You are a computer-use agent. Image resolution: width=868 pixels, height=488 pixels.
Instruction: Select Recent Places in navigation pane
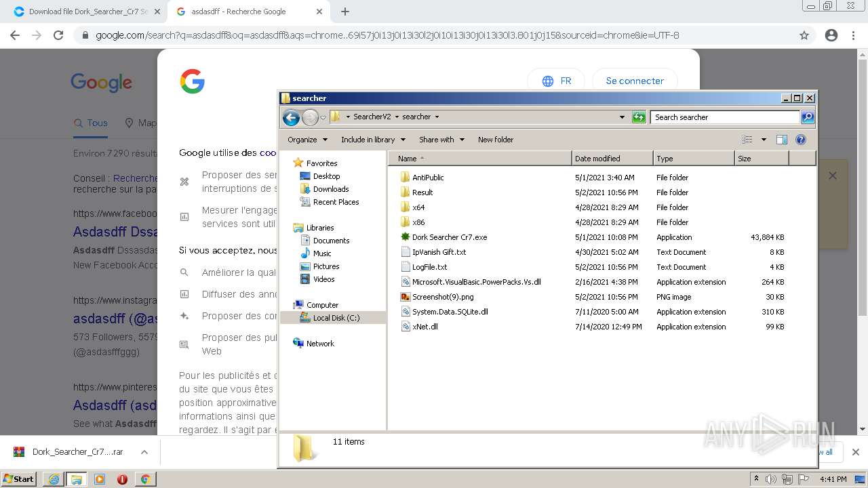pos(336,202)
